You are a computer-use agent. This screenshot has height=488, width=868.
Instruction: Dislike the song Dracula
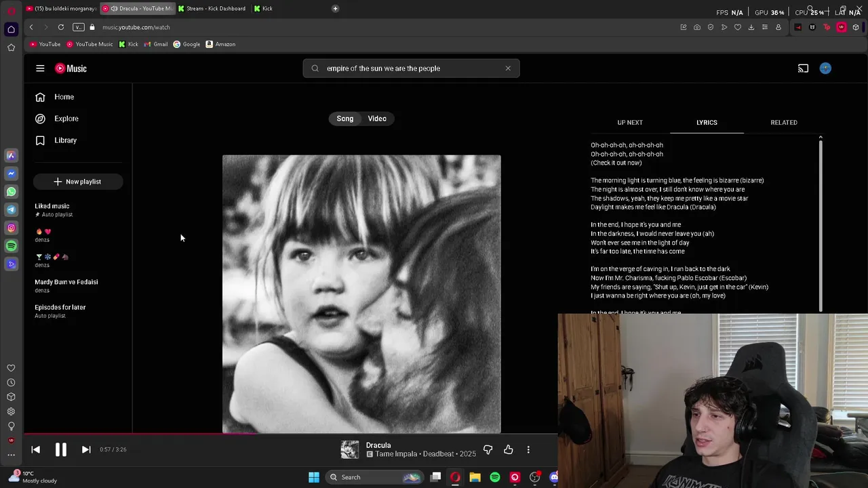(488, 449)
